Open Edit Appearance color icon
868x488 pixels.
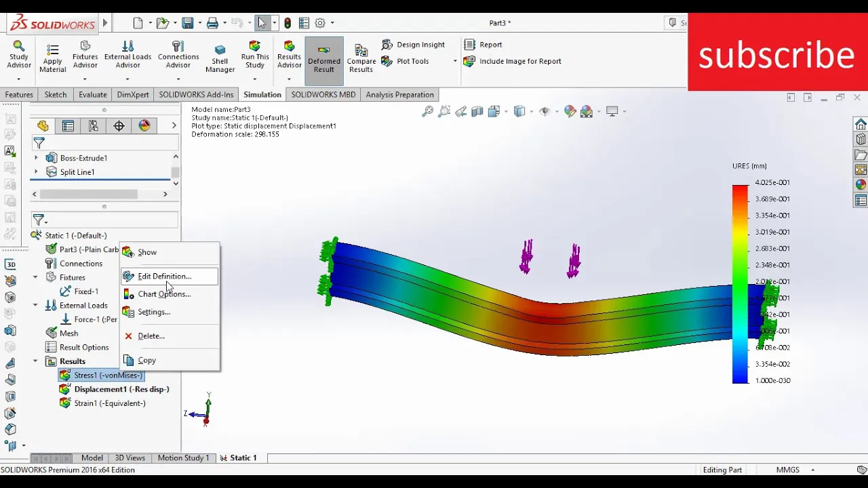[570, 112]
